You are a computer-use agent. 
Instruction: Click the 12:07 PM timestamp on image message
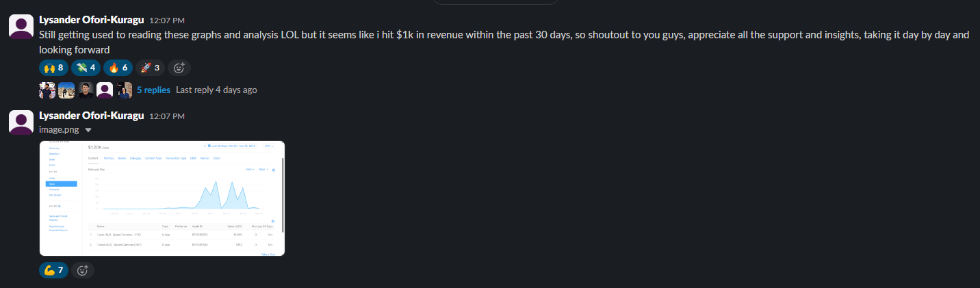pos(166,116)
